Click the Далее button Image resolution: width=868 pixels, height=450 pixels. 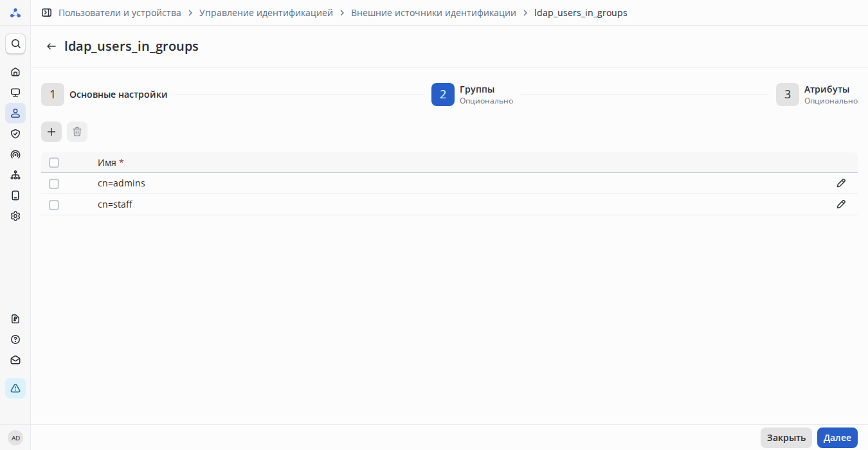point(837,438)
